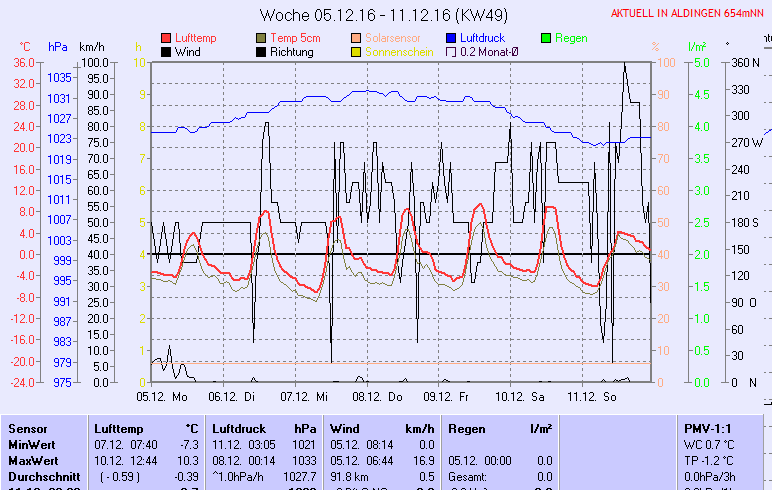
Task: Click the yellow Sonnenschein legend square
Action: (356, 52)
